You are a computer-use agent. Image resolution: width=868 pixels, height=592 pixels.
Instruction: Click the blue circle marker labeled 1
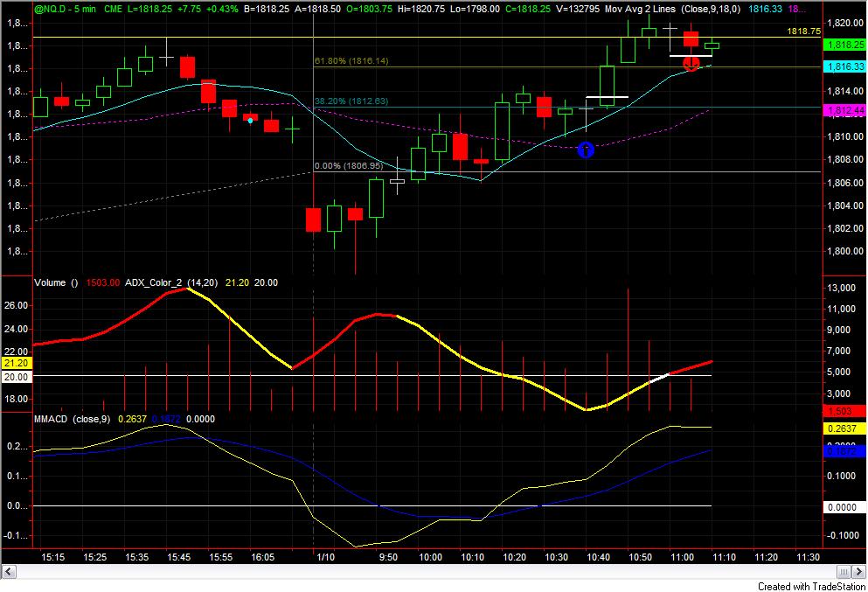(x=586, y=150)
